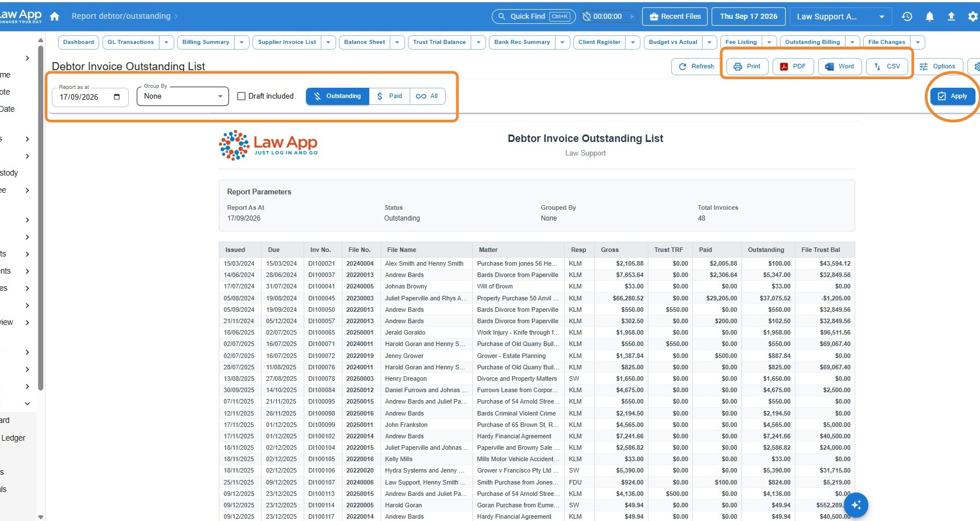Viewport: 980px width, 521px height.
Task: Open Quick Find search
Action: (x=534, y=17)
